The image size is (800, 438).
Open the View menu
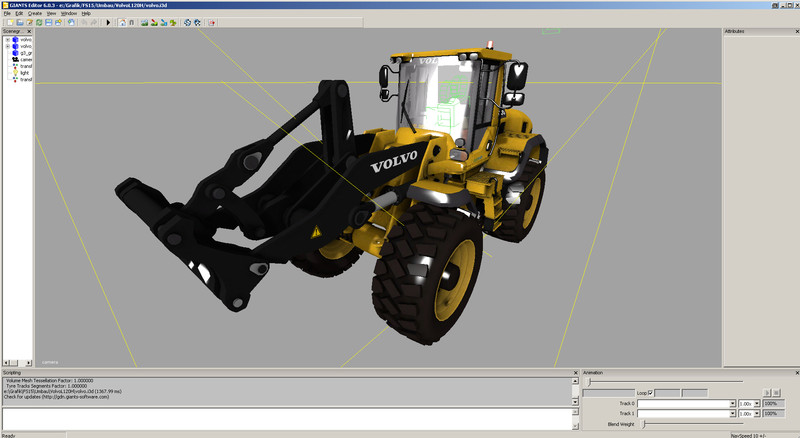52,13
